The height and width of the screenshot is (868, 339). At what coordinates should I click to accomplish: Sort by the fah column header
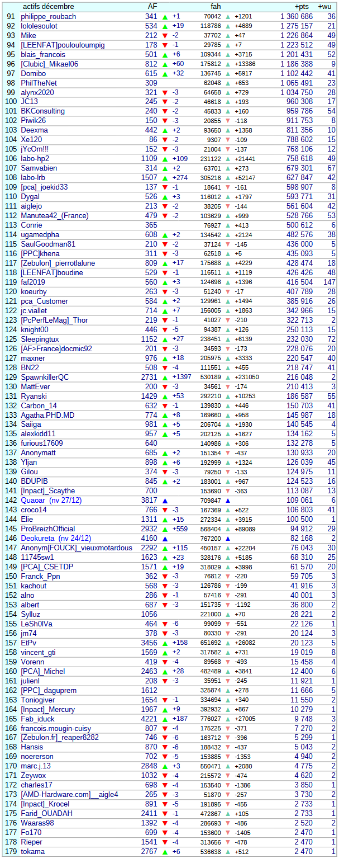pos(216,6)
